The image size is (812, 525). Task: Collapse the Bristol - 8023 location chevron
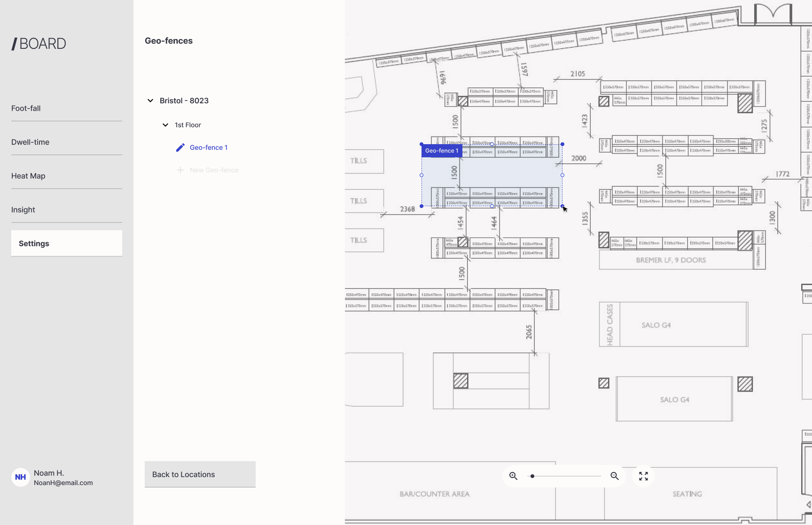150,100
